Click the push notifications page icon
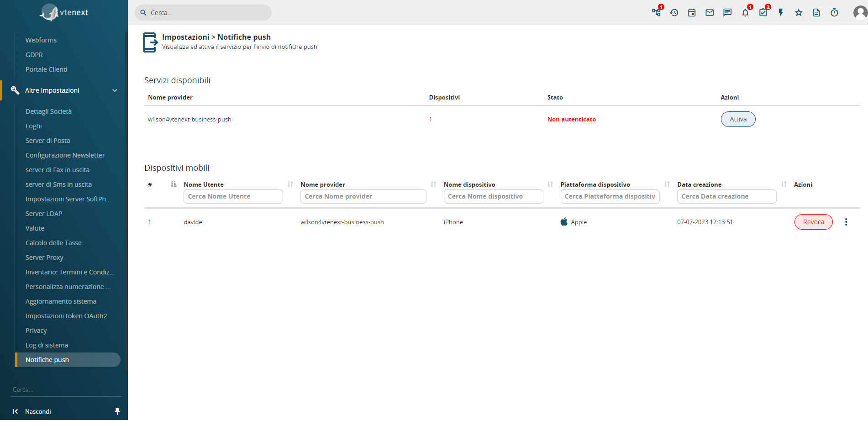Screen dimensions: 868x426 click(x=150, y=42)
